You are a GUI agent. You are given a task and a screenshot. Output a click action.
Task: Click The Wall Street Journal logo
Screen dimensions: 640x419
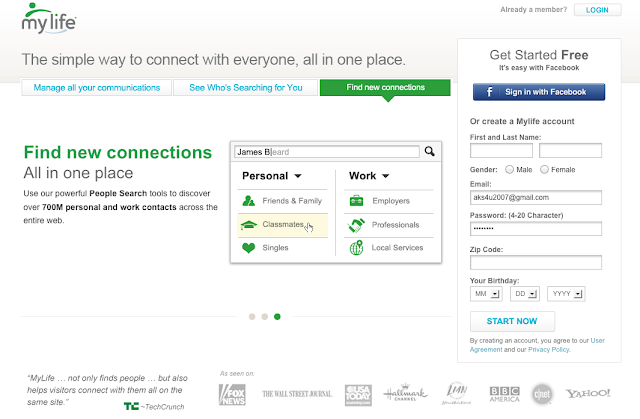(297, 394)
